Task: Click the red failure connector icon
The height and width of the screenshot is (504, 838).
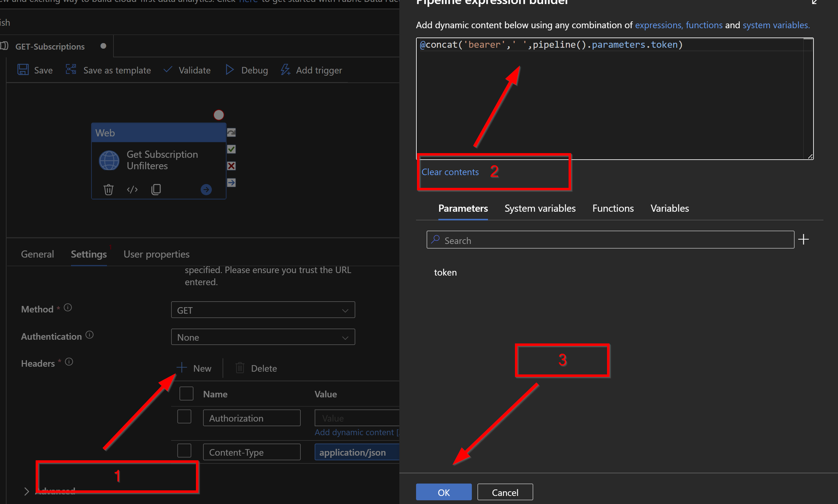Action: pyautogui.click(x=231, y=166)
